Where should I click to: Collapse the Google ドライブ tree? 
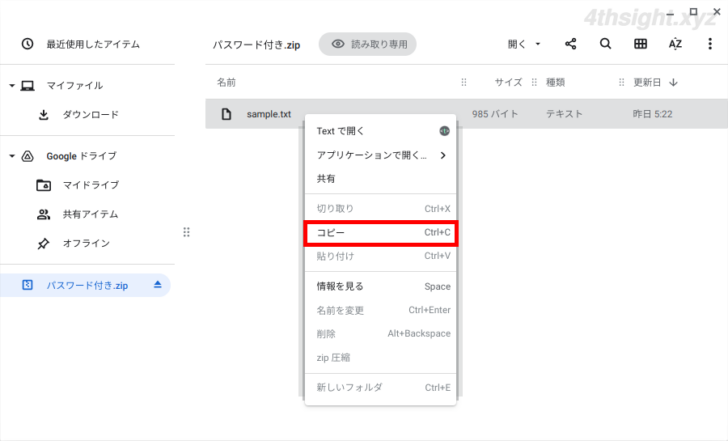[x=12, y=156]
